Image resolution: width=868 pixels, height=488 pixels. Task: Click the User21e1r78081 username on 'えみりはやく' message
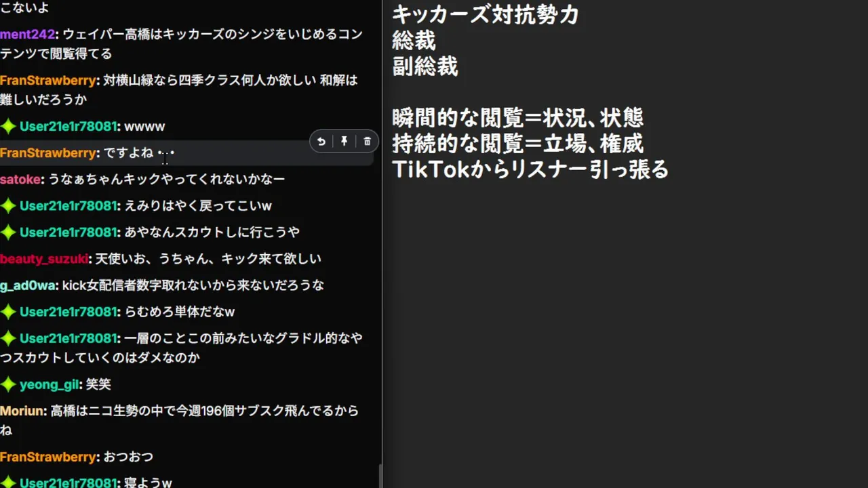click(68, 205)
